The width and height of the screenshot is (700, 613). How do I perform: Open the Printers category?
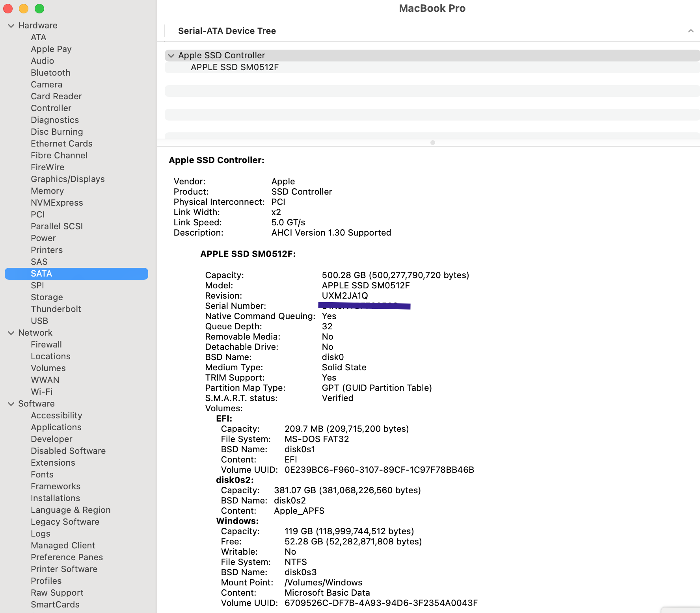coord(47,250)
